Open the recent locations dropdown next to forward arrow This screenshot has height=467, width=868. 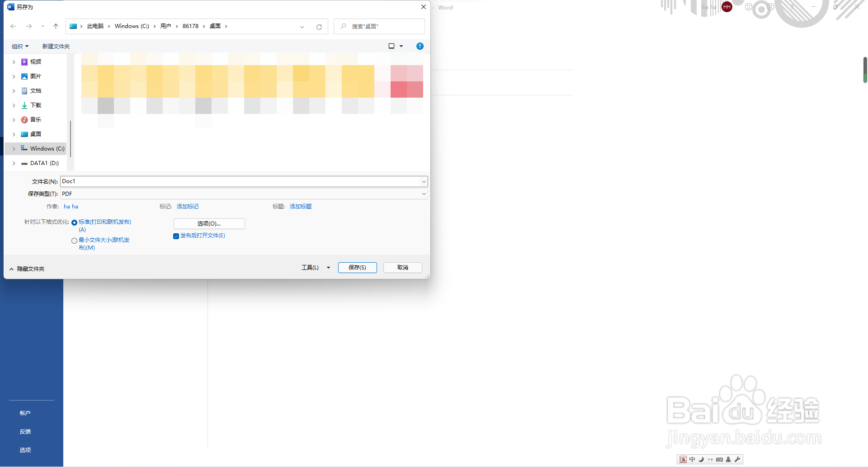(42, 26)
